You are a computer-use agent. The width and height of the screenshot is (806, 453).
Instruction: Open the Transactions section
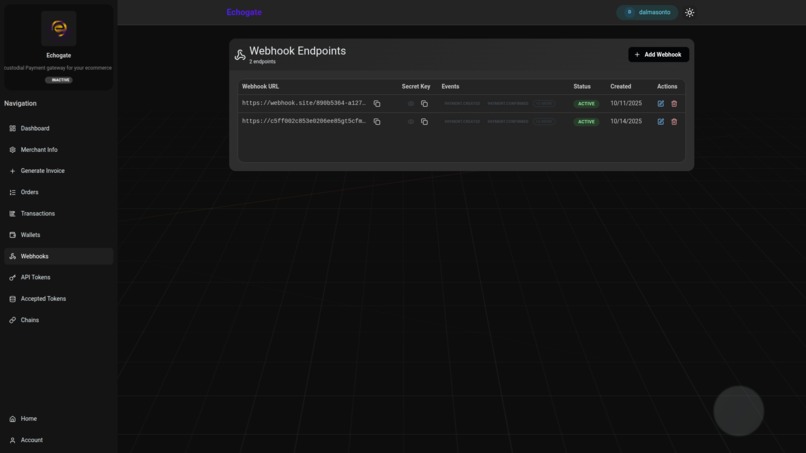coord(59,213)
